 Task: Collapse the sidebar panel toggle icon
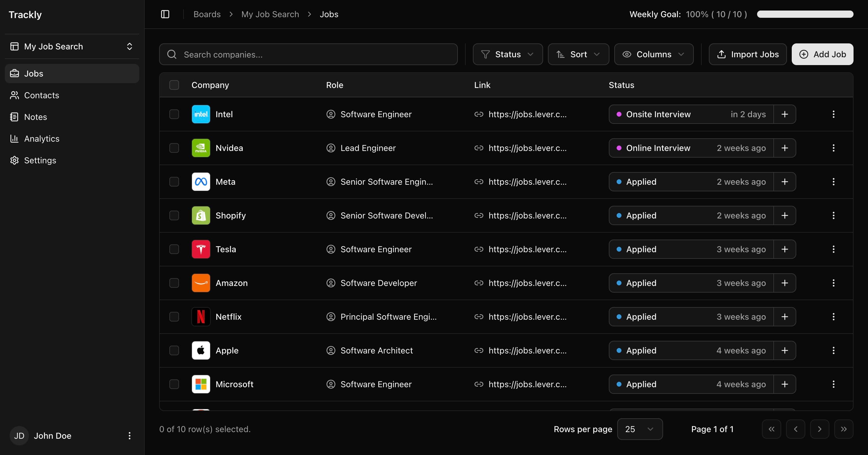pos(165,14)
